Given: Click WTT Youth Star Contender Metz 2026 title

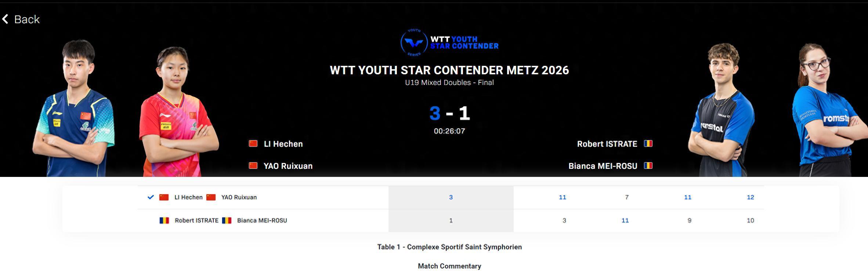Looking at the screenshot, I should pos(449,70).
